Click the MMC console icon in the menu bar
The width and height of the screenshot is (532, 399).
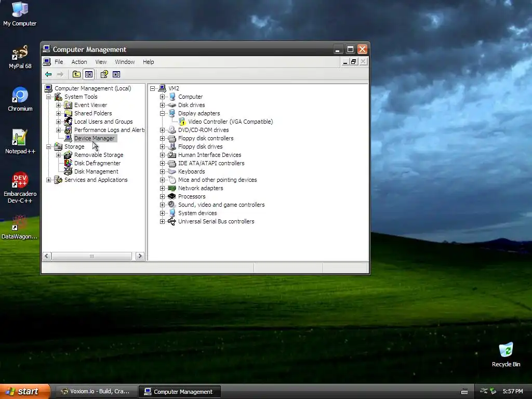click(47, 62)
